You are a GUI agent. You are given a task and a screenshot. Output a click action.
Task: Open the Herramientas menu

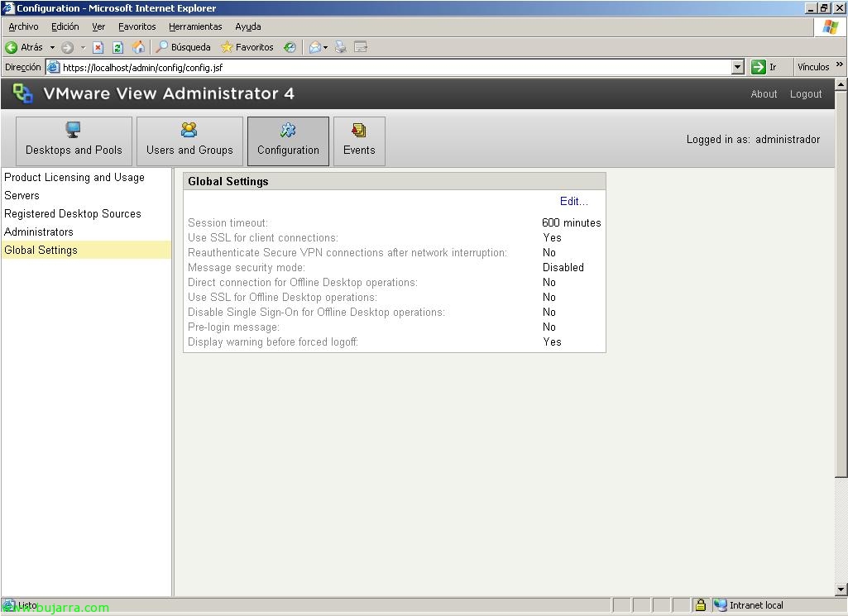(x=195, y=26)
